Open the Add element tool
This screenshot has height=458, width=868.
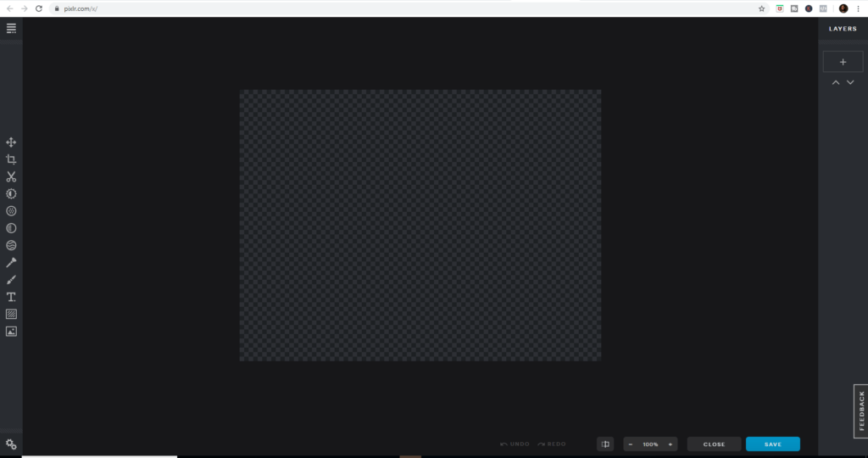(11, 314)
